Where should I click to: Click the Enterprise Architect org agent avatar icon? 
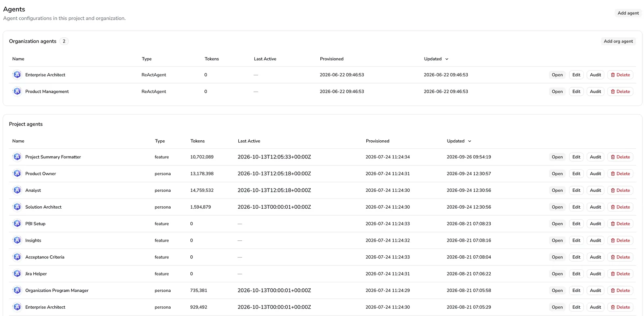coord(17,75)
